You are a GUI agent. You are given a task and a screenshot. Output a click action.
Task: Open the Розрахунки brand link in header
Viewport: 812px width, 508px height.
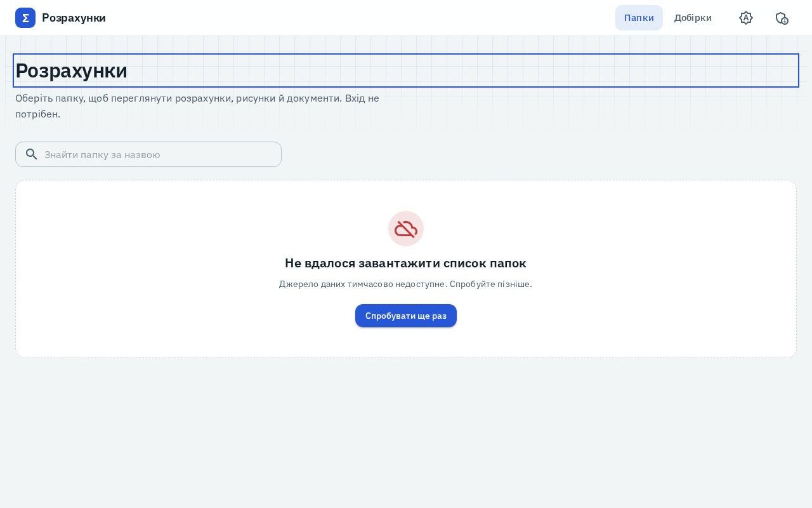click(61, 18)
